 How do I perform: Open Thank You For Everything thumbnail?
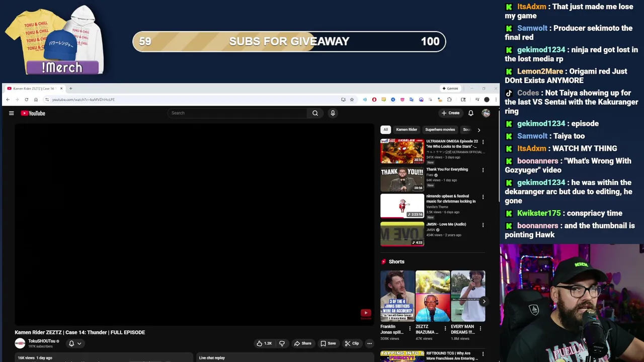(x=402, y=179)
